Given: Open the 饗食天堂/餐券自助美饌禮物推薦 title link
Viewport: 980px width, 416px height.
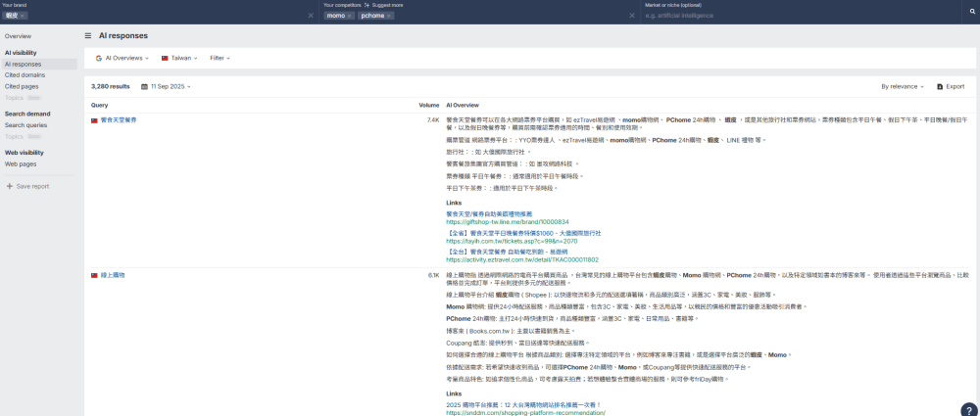Looking at the screenshot, I should point(489,214).
